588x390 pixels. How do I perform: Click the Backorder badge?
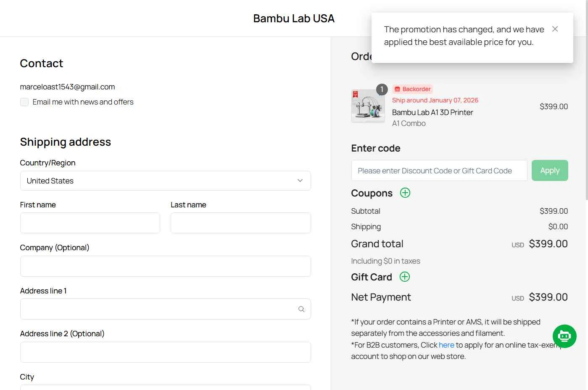tap(412, 89)
